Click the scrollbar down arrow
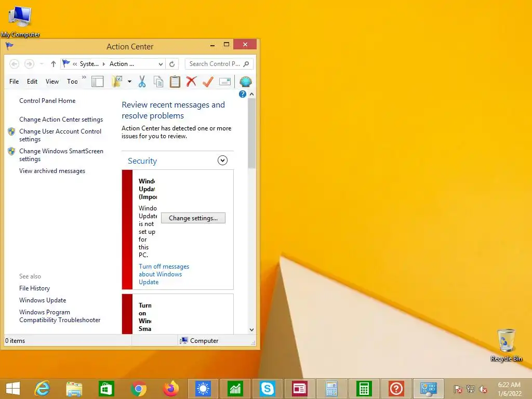 (251, 329)
